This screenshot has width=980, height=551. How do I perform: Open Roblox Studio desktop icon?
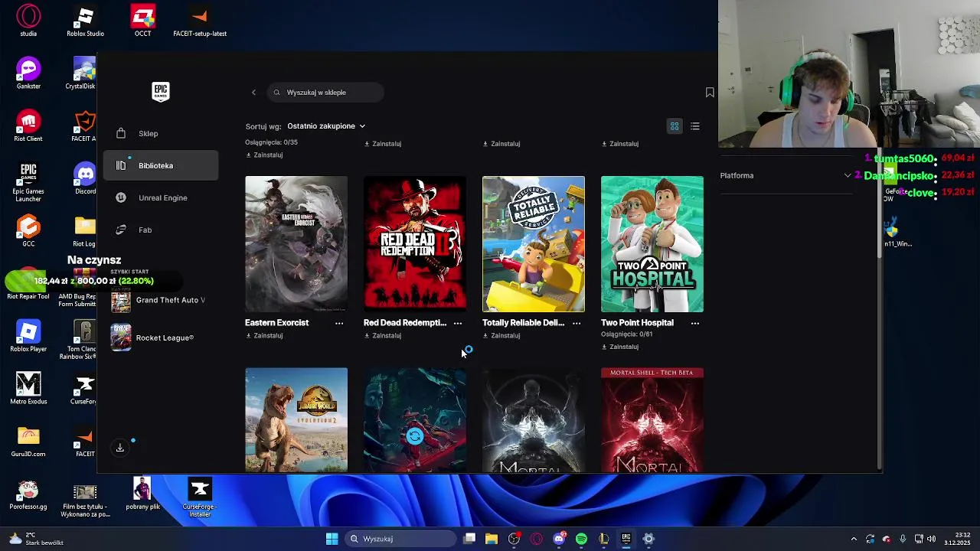coord(85,21)
